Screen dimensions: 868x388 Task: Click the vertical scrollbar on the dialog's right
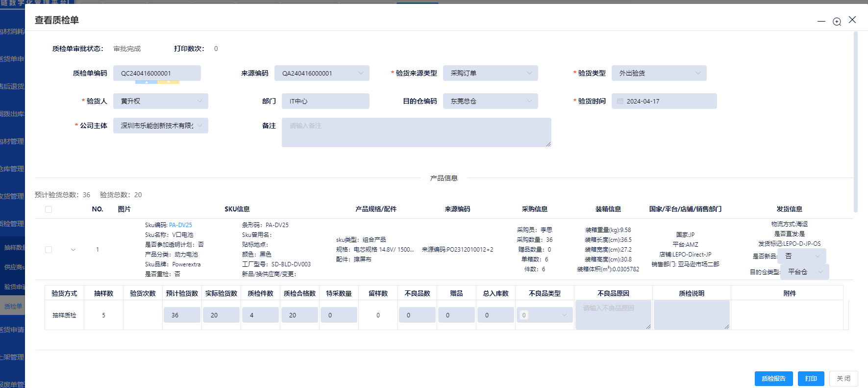855,123
